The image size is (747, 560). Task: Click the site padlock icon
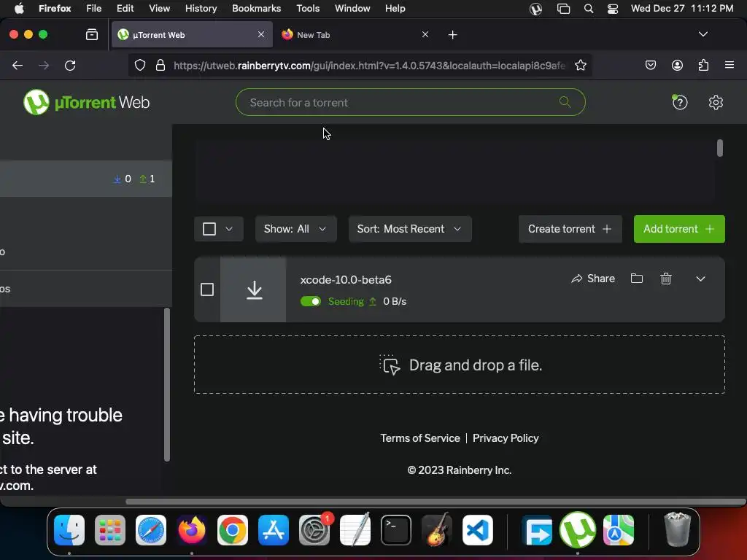(160, 65)
